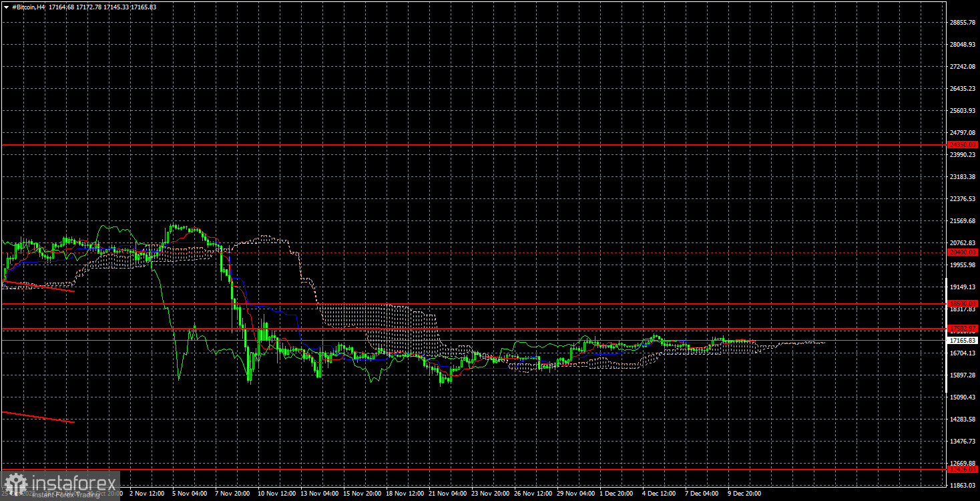Screen dimensions: 980x501
Task: Click the 1 Dec 20:00 time axis label
Action: pos(616,494)
